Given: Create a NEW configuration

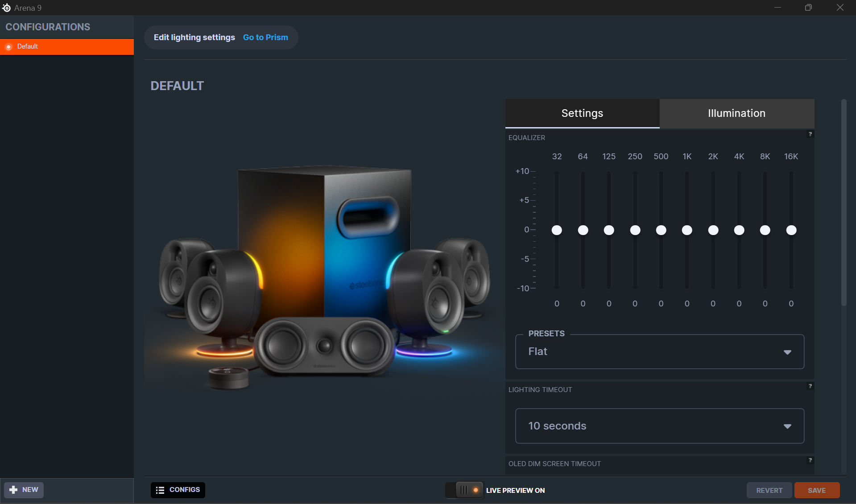Looking at the screenshot, I should pyautogui.click(x=24, y=490).
